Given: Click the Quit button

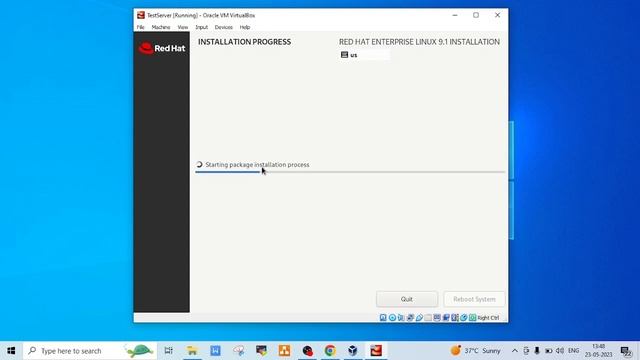Looking at the screenshot, I should (407, 299).
